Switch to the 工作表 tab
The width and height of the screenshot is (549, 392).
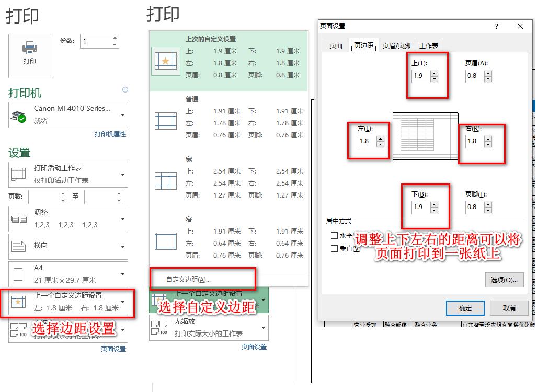[429, 45]
